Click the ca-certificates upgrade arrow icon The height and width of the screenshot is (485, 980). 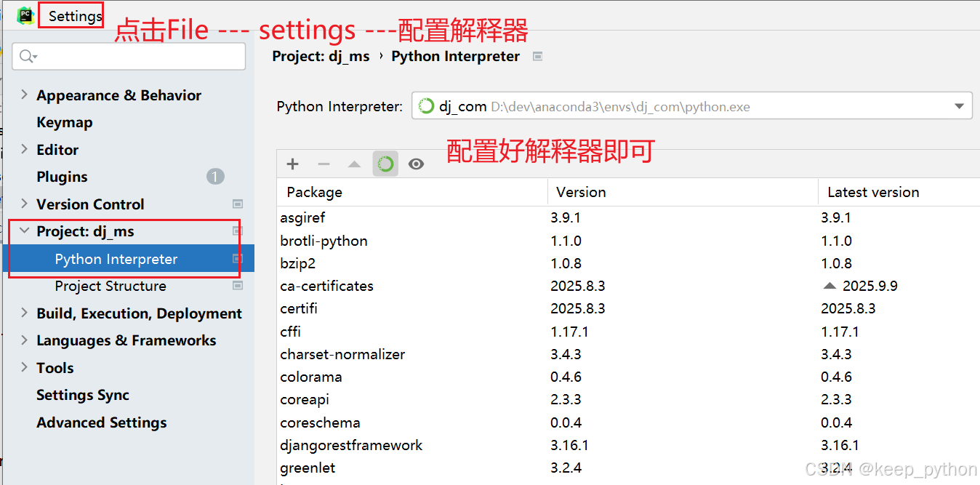[830, 286]
